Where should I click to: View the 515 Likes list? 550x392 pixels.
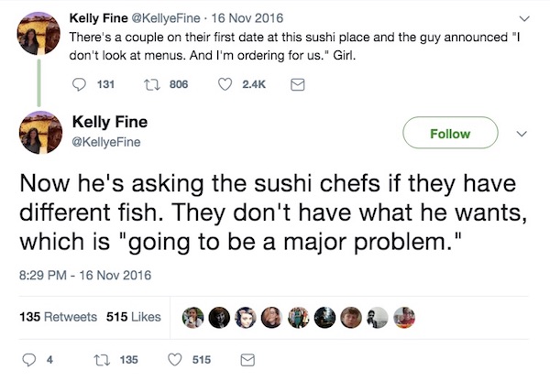[x=133, y=317]
